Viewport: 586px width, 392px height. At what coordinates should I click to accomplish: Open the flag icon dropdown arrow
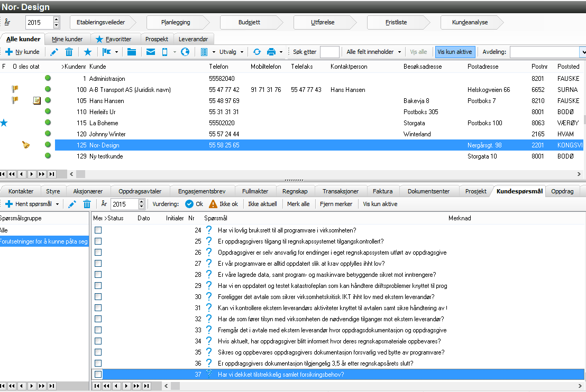point(116,52)
